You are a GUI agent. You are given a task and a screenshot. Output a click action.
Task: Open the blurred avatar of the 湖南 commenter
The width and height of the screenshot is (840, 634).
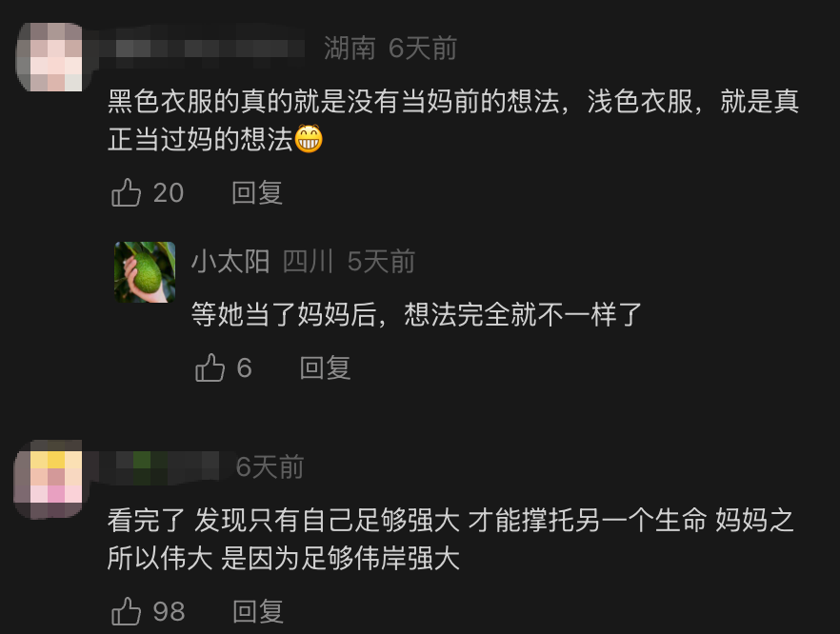50,56
